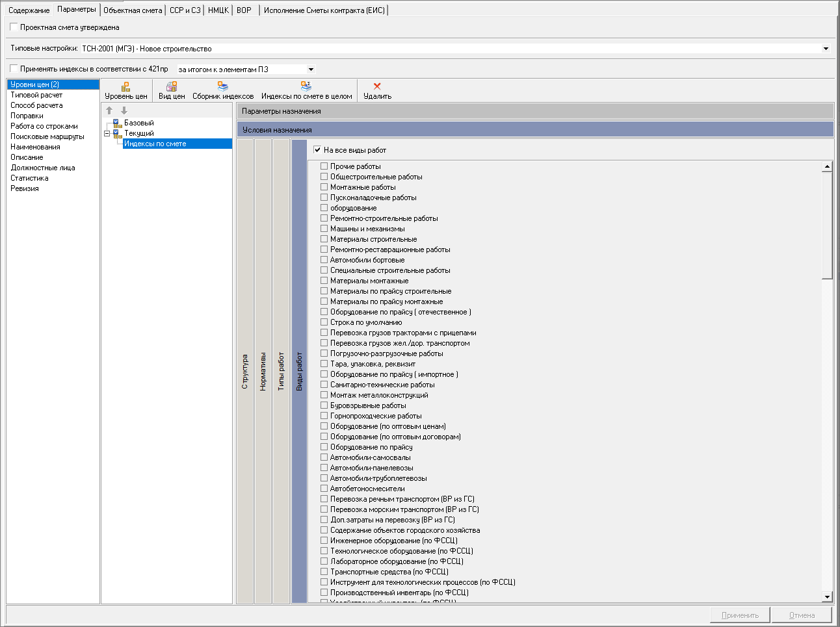Open the Типовые настройки dropdown
Viewport: 840px width, 627px height.
(826, 49)
